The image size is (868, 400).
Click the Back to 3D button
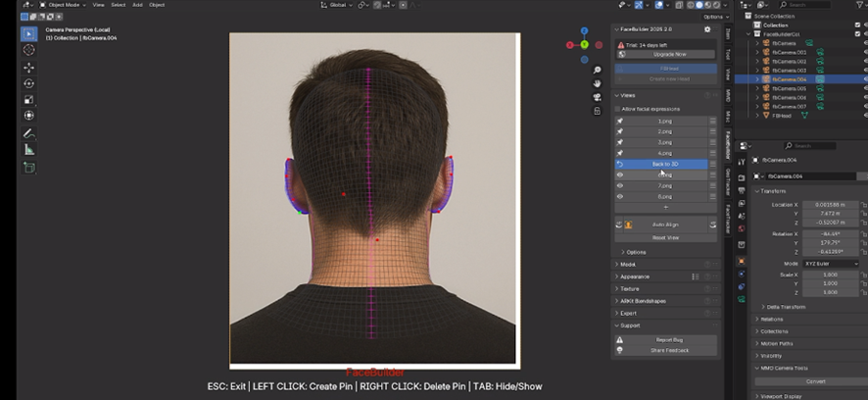[x=665, y=164]
